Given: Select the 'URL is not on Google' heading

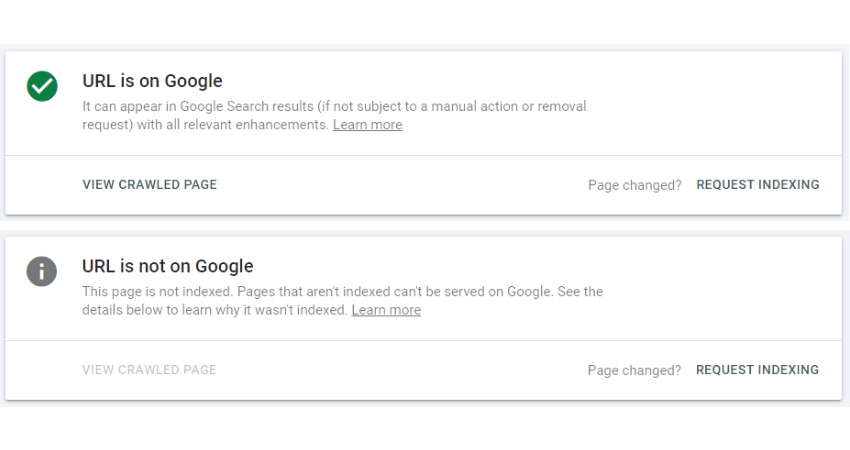Looking at the screenshot, I should click(168, 266).
